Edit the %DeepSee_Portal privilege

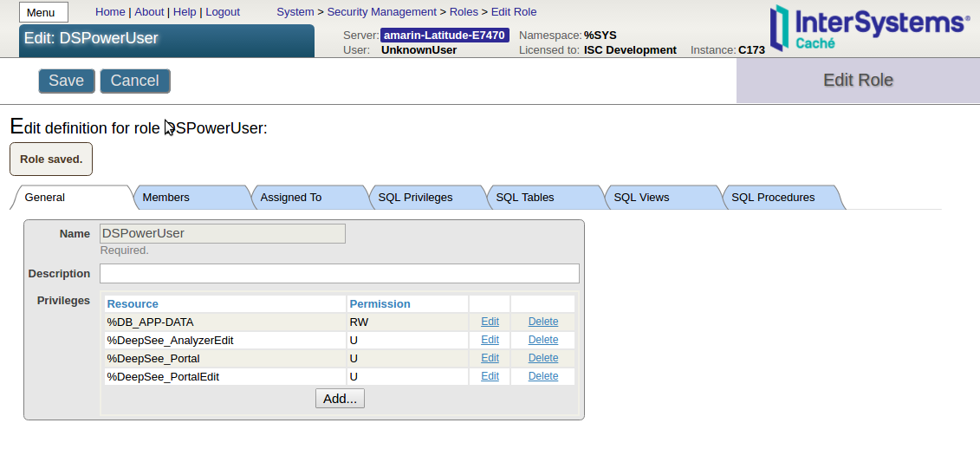490,358
